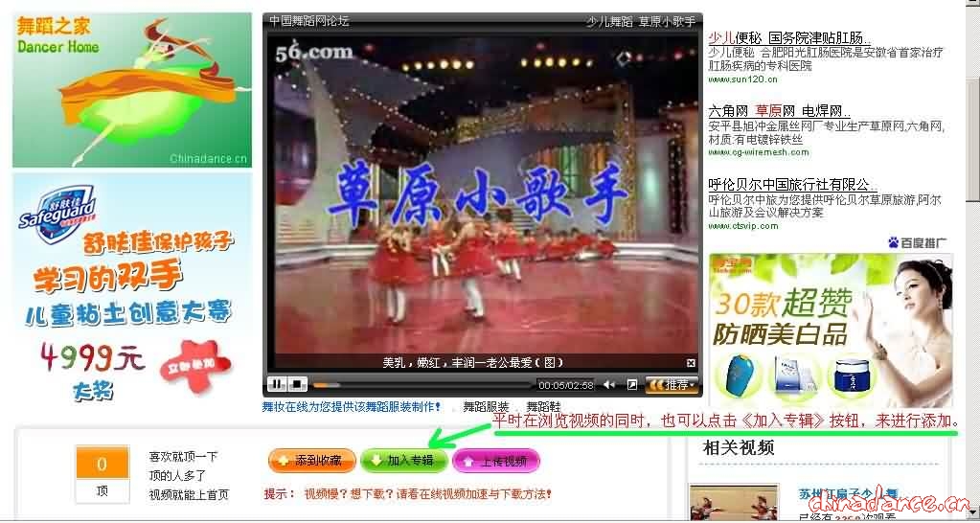Viewport: 980px width, 523px height.
Task: Open the Dancer Home banner image
Action: [132, 90]
